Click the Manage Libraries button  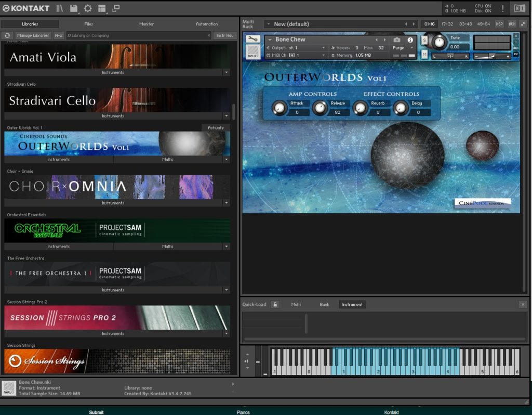tap(33, 35)
